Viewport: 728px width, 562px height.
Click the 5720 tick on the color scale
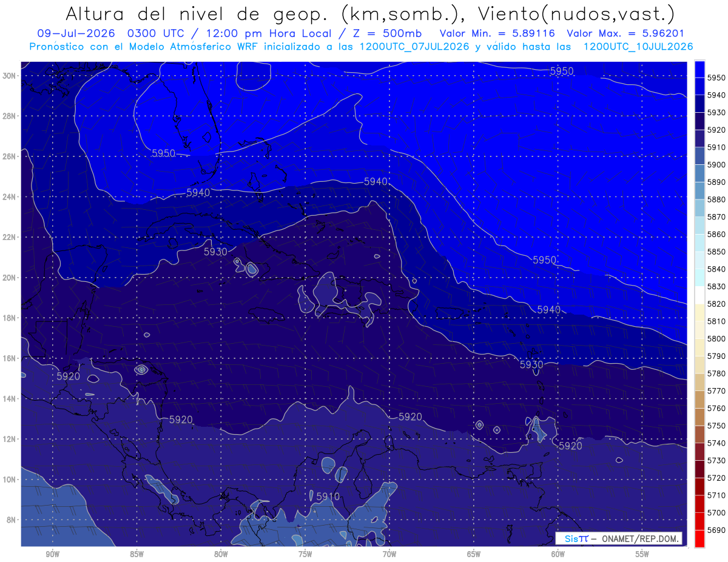tap(716, 478)
